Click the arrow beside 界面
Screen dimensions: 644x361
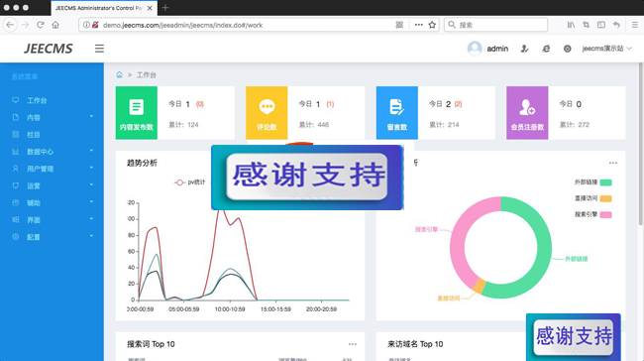tap(91, 219)
